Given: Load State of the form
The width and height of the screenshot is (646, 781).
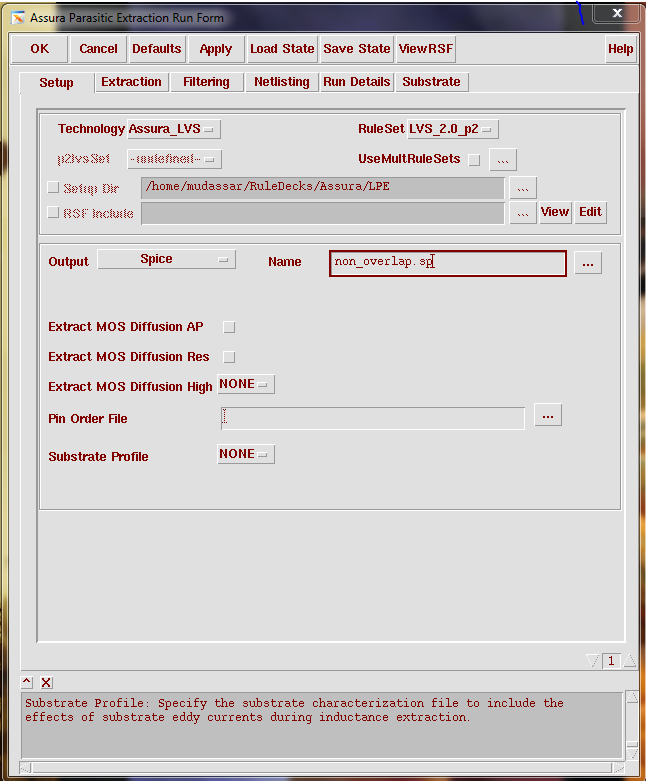Looking at the screenshot, I should 282,49.
